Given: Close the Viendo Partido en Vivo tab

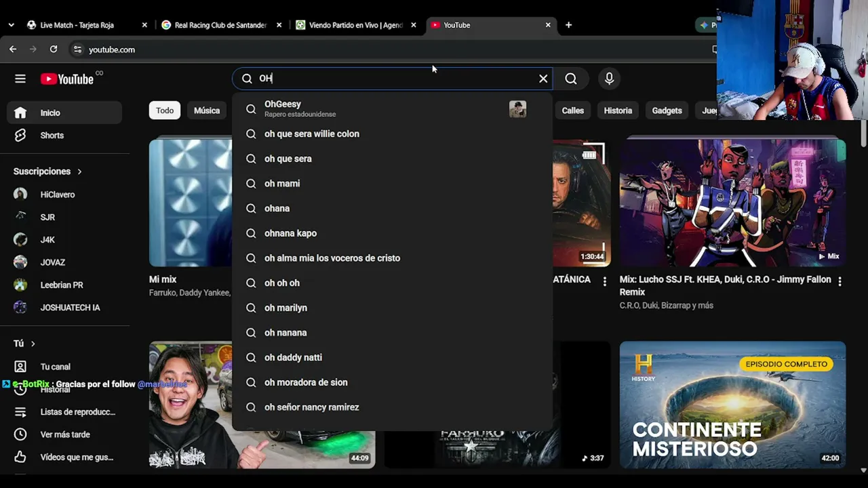Looking at the screenshot, I should point(414,25).
